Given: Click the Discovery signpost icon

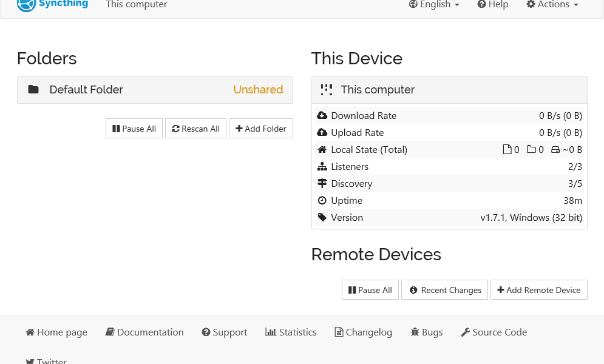Looking at the screenshot, I should [322, 184].
